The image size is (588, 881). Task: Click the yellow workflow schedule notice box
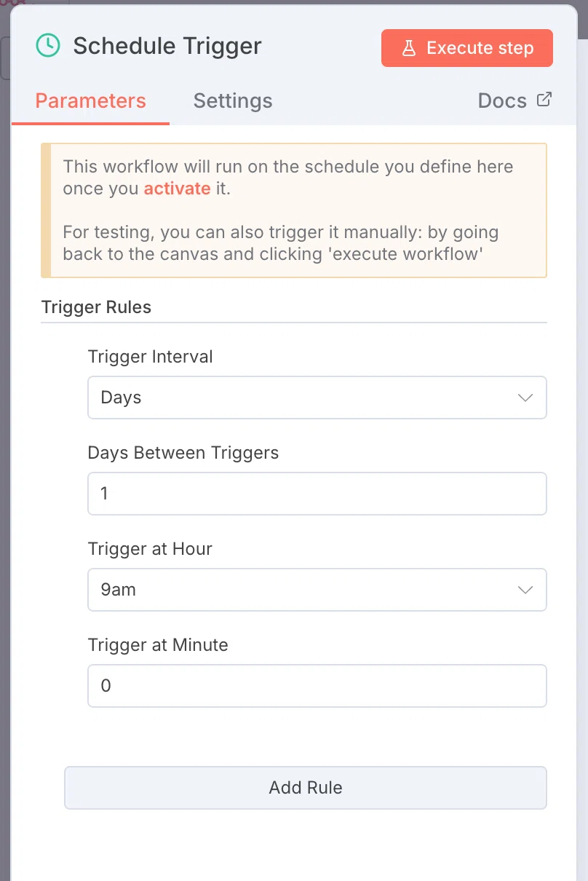click(x=294, y=210)
